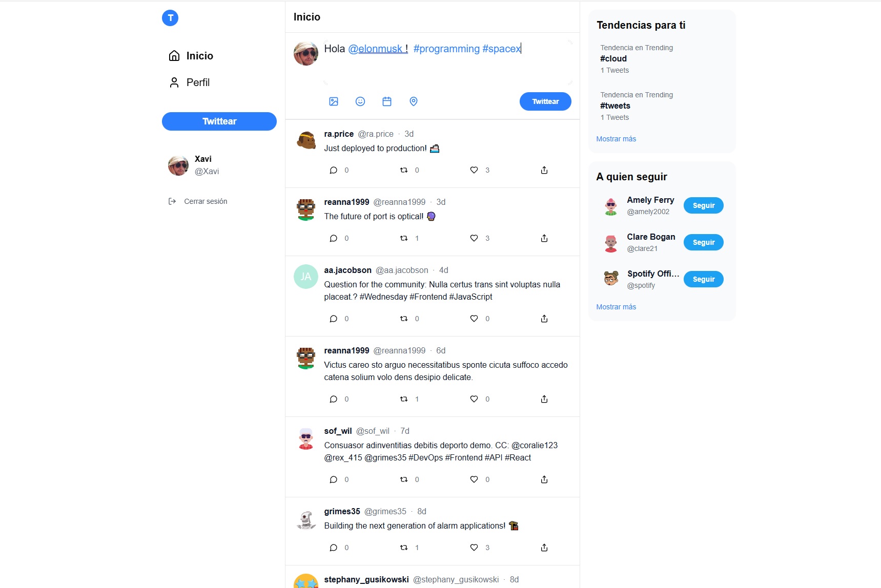This screenshot has width=881, height=588.
Task: Open the #cloud trending topic
Action: click(613, 58)
